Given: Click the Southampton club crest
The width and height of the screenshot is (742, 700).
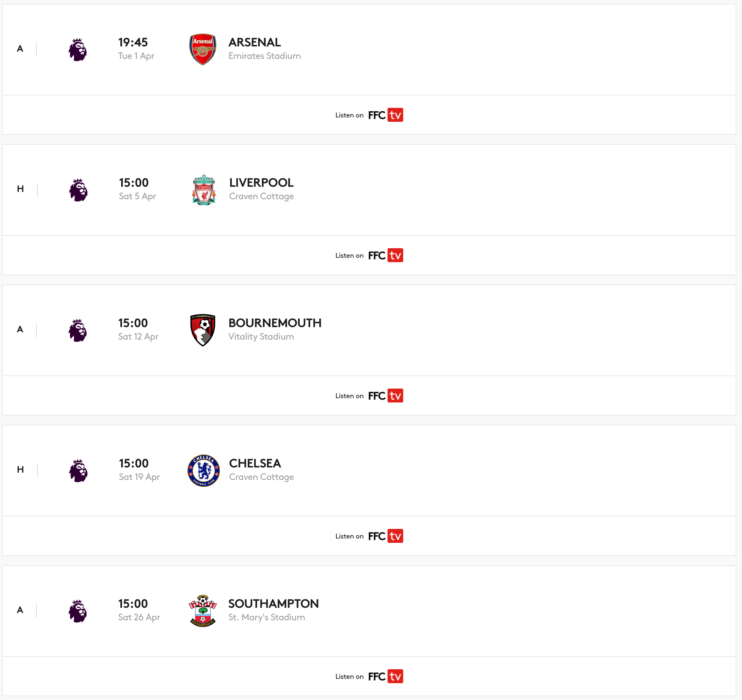Looking at the screenshot, I should [203, 611].
